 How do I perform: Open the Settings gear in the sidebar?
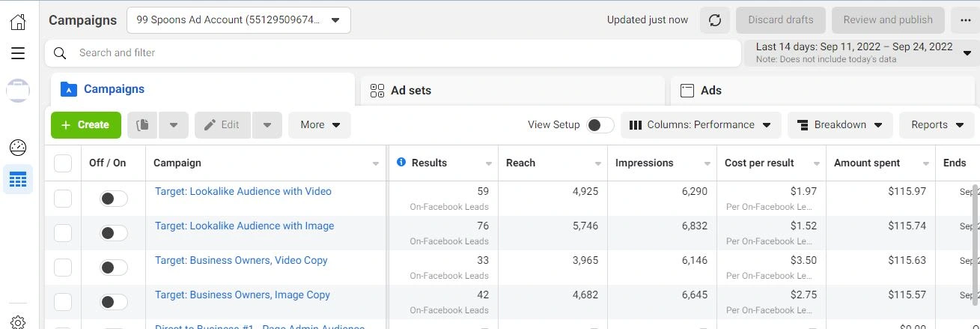pos(18,322)
